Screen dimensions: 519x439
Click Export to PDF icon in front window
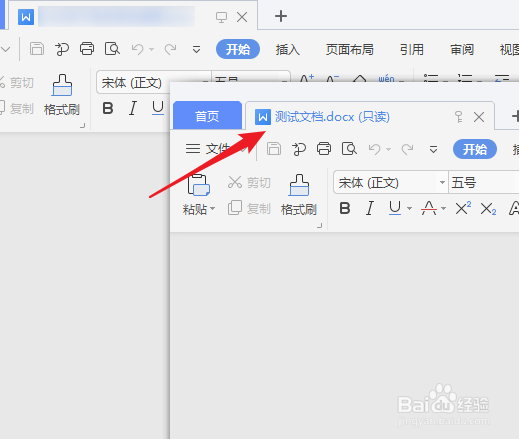299,149
